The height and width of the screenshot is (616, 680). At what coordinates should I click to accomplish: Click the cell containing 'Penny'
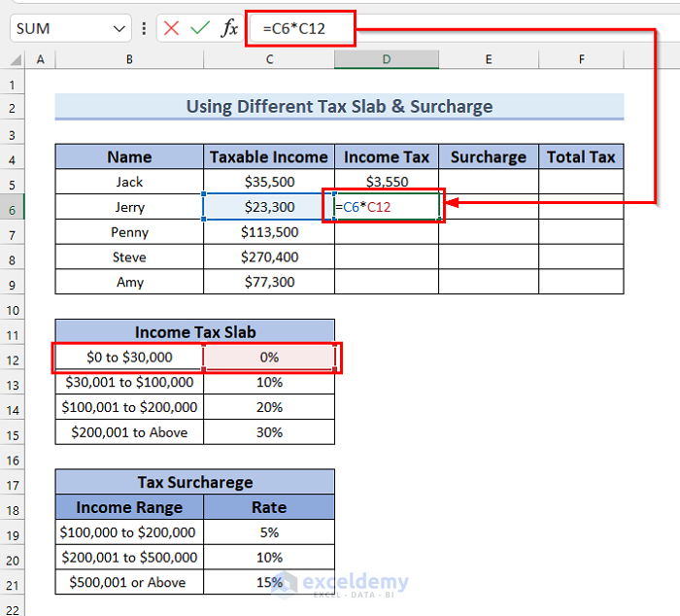[x=129, y=231]
